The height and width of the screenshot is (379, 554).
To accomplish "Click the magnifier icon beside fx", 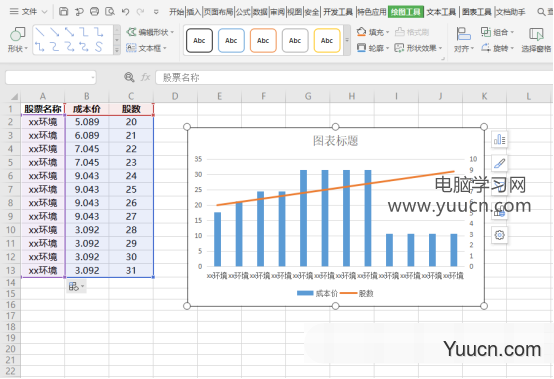I will pos(129,77).
